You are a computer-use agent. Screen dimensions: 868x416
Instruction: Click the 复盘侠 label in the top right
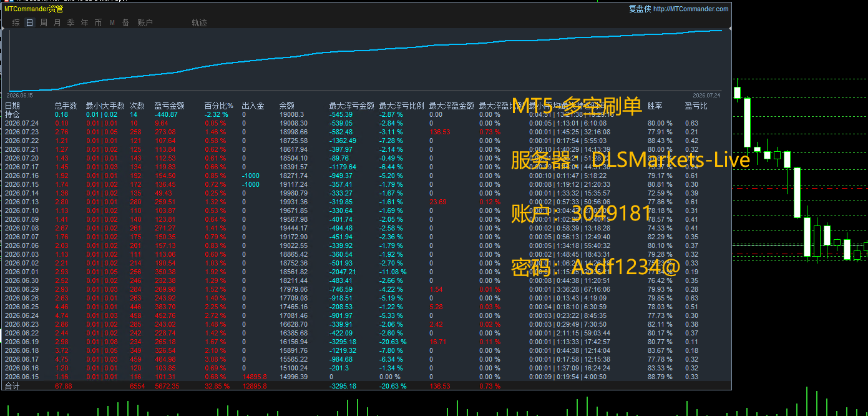pyautogui.click(x=640, y=9)
